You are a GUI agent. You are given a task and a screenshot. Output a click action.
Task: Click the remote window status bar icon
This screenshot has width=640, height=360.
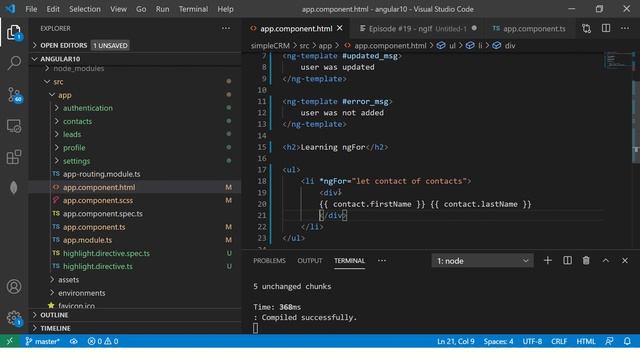pyautogui.click(x=9, y=341)
